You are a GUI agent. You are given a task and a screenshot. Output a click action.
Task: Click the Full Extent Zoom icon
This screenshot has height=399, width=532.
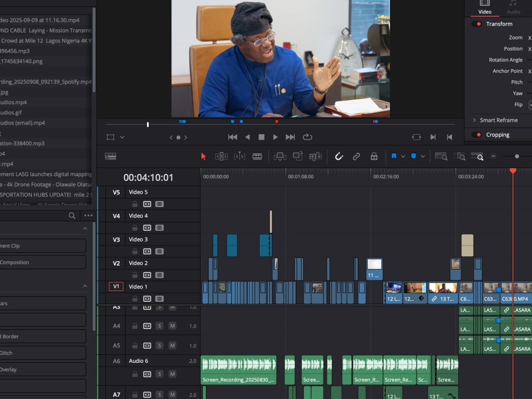click(x=441, y=156)
